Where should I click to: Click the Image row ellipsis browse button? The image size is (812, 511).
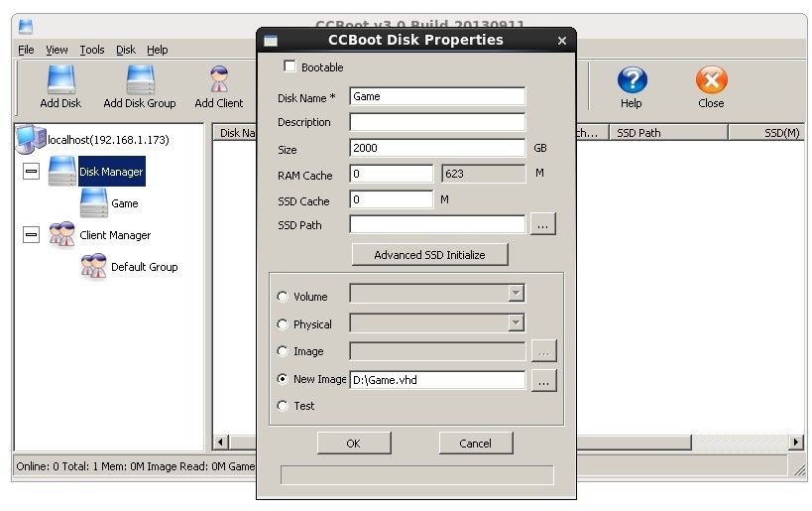point(543,351)
